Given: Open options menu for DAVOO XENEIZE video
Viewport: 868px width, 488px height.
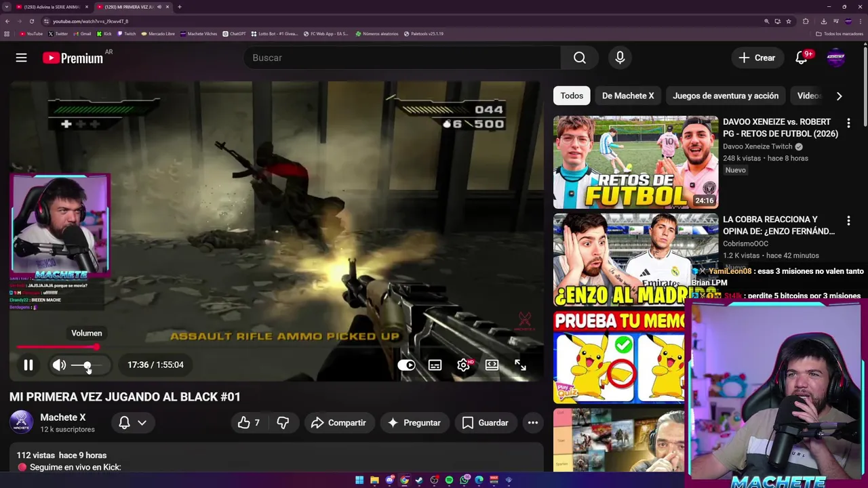Looking at the screenshot, I should pos(848,123).
